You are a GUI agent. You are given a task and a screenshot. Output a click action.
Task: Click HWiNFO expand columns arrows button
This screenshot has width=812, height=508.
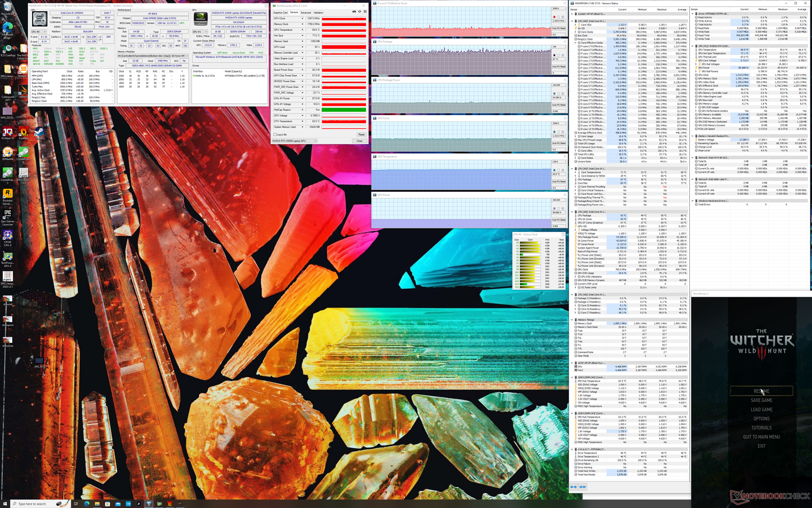tap(573, 487)
